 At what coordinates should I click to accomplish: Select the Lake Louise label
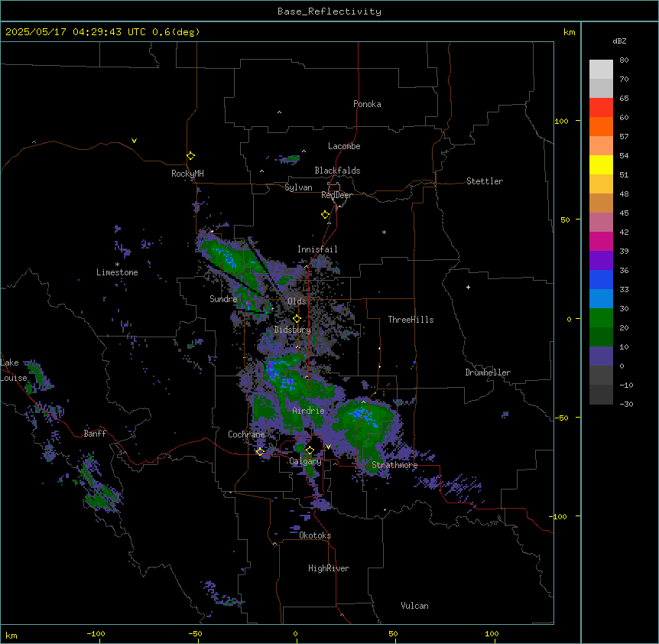pos(14,370)
